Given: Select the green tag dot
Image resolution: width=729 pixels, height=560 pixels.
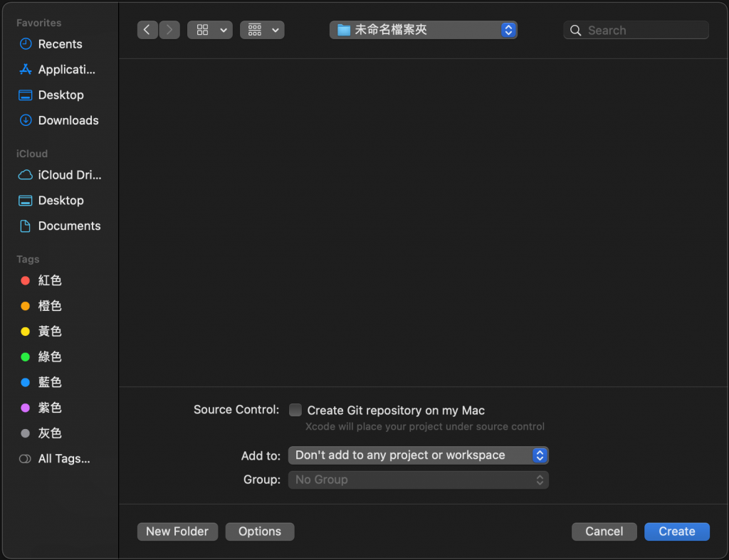Looking at the screenshot, I should click(x=26, y=357).
